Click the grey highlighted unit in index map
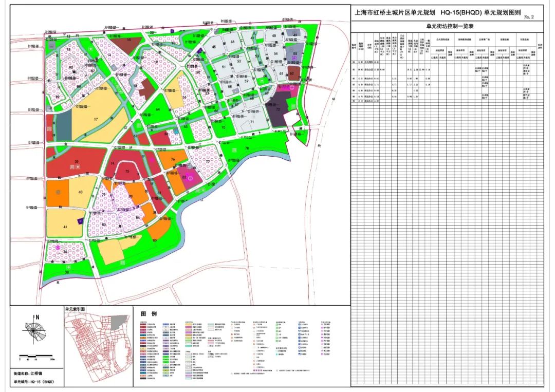555x392 pixels. point(120,323)
